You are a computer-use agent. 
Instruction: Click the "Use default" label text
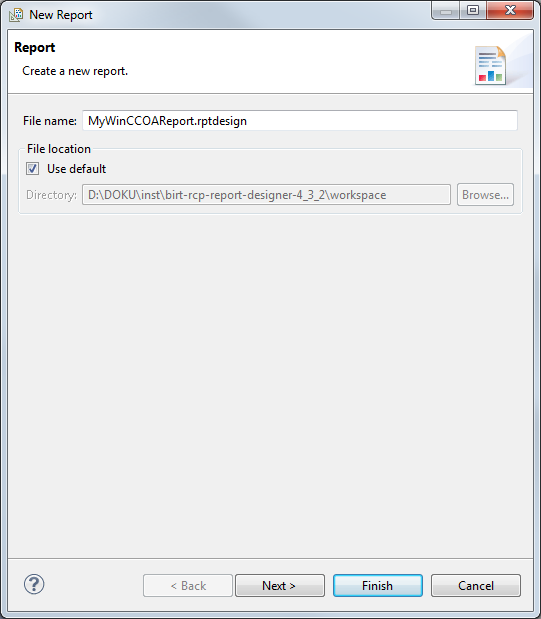77,169
